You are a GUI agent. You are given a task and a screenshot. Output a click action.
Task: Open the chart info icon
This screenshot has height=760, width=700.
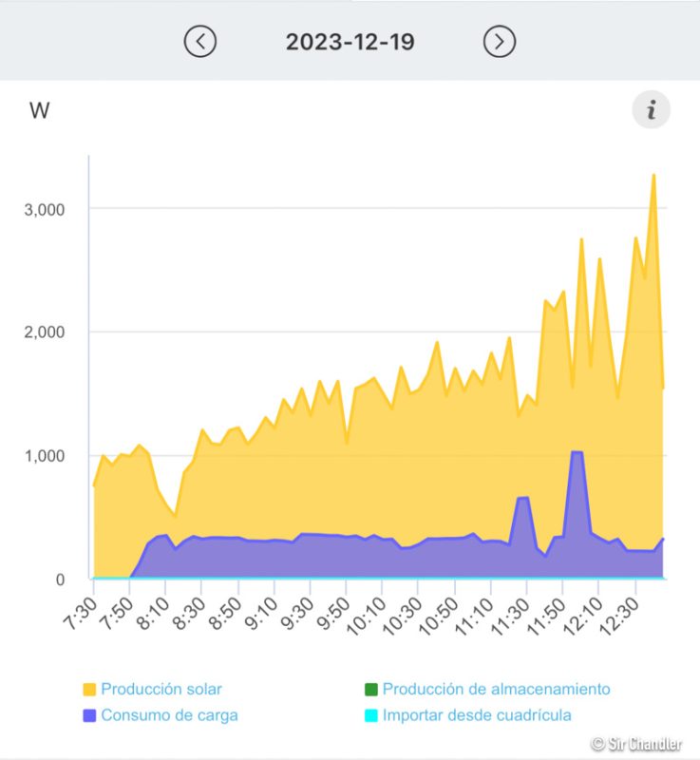coord(651,110)
